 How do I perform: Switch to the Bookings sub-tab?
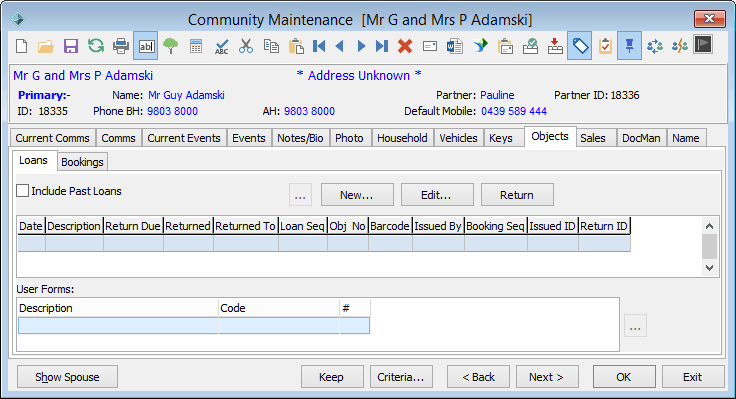tap(82, 162)
